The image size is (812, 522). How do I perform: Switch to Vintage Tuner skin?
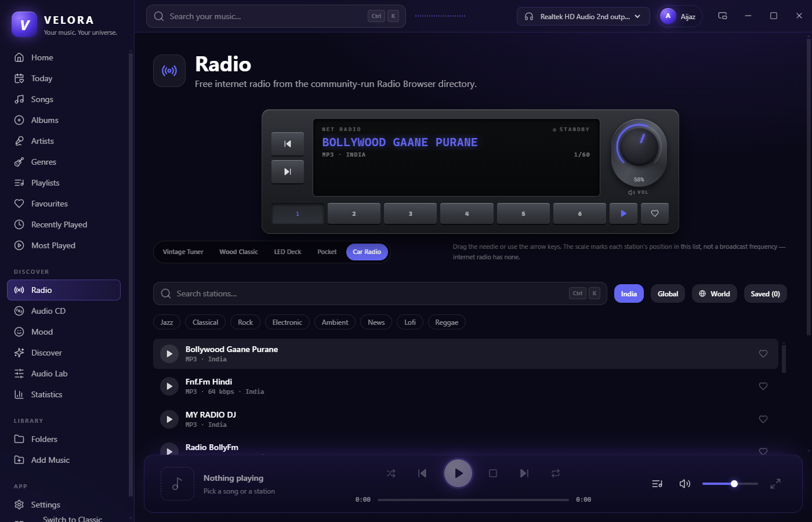pyautogui.click(x=183, y=252)
